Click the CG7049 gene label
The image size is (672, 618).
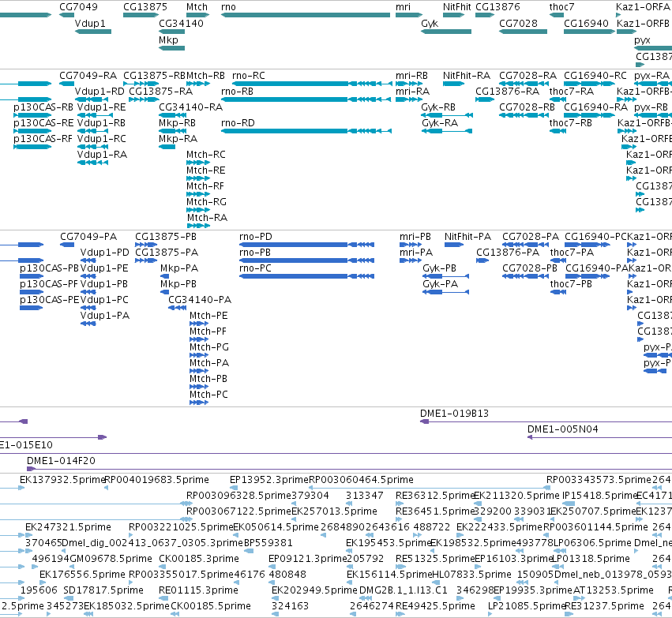pyautogui.click(x=78, y=7)
